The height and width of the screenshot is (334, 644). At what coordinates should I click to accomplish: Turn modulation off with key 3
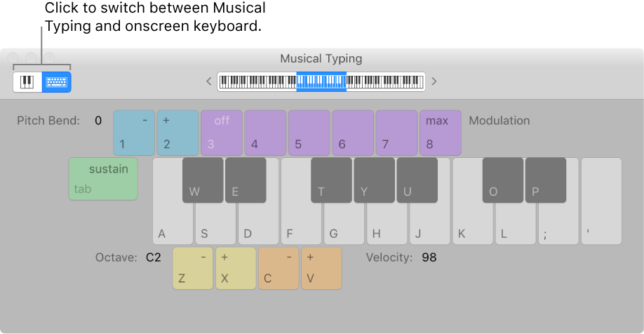pyautogui.click(x=222, y=133)
